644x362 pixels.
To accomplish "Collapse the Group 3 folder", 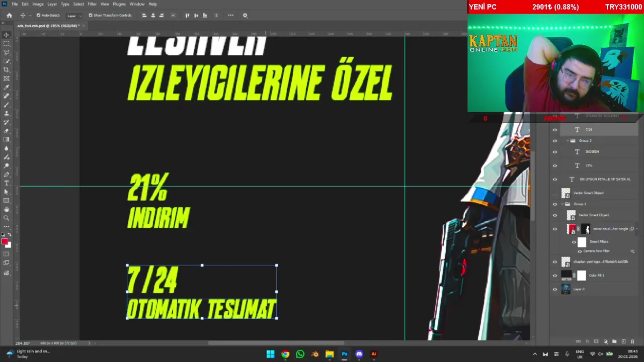I will click(567, 141).
